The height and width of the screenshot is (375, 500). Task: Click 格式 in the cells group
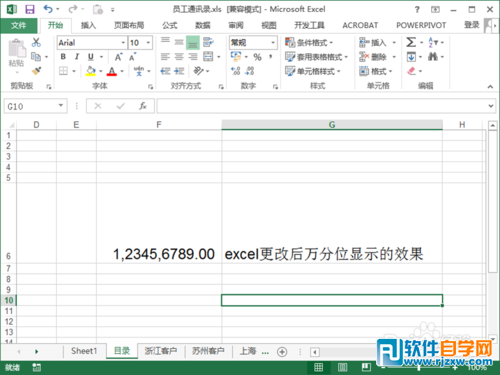[x=376, y=71]
